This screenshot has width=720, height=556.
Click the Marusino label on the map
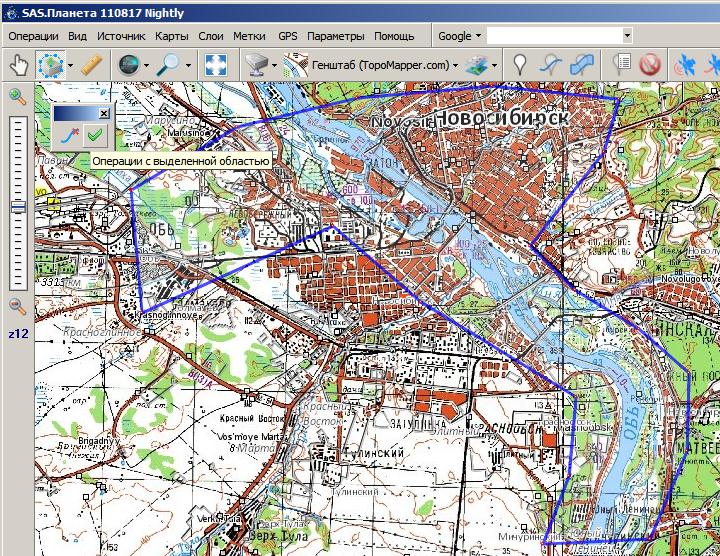[188, 133]
